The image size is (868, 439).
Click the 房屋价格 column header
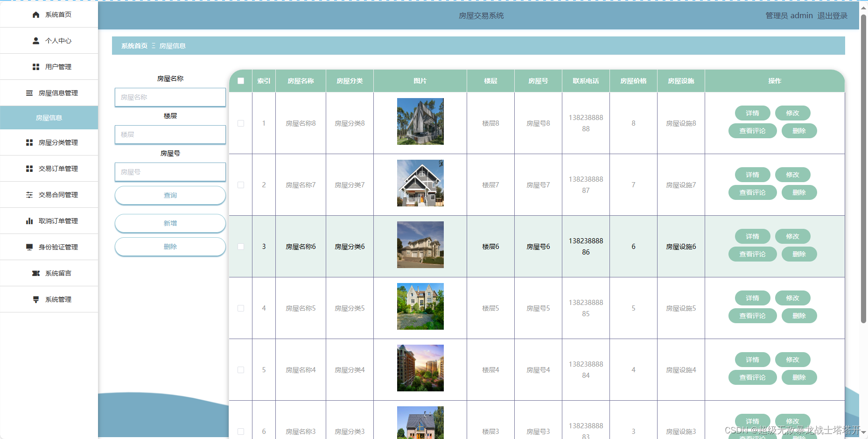[x=633, y=81]
